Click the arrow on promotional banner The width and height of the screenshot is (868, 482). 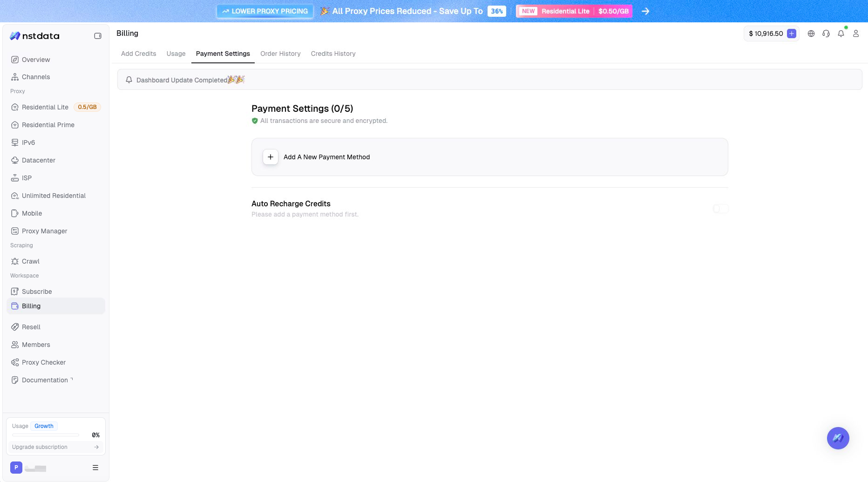pos(645,11)
